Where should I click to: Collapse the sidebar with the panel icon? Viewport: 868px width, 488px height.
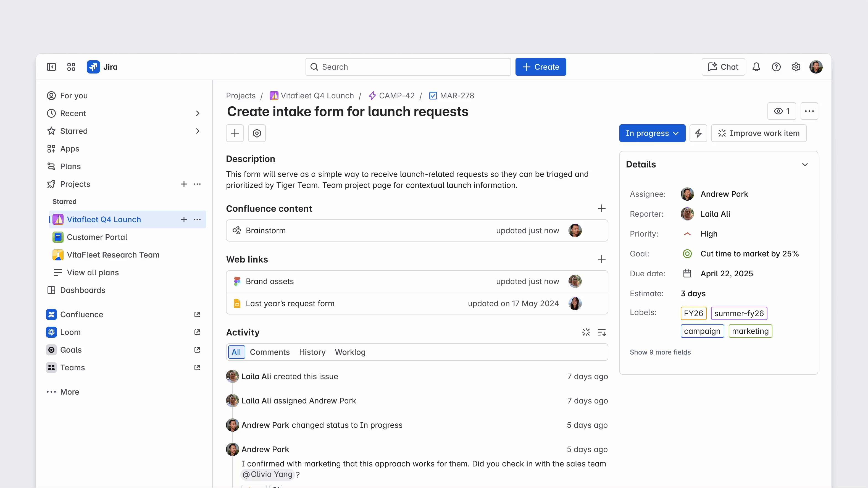click(x=51, y=67)
